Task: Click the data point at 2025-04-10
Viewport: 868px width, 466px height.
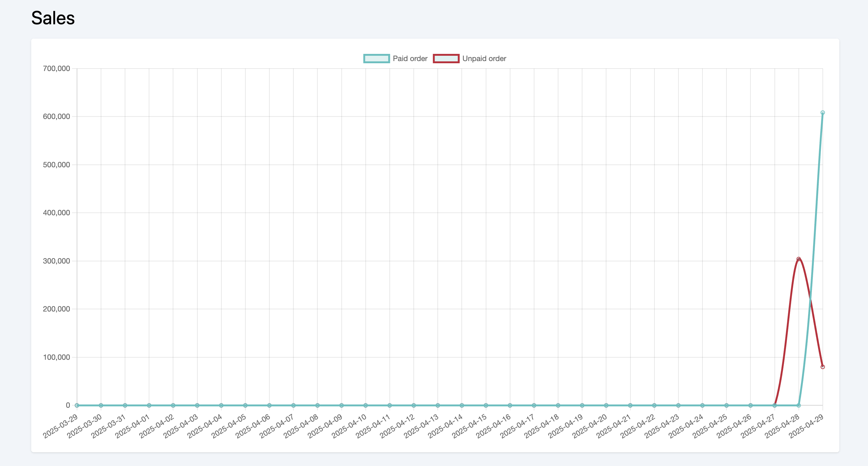Action: pyautogui.click(x=366, y=405)
